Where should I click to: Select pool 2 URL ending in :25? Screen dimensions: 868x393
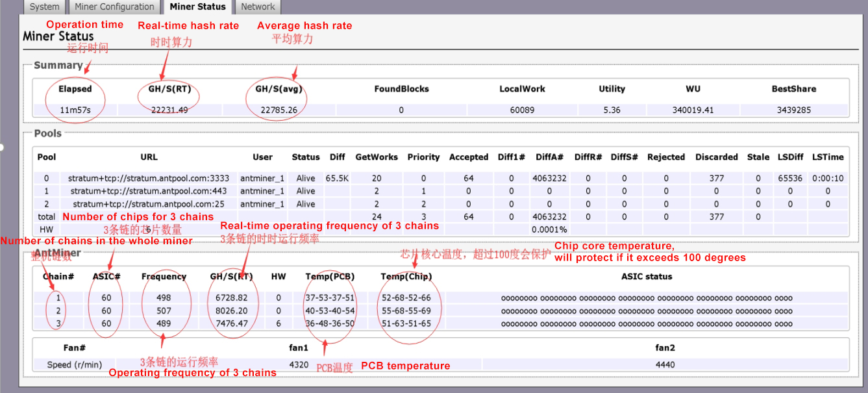coord(149,204)
